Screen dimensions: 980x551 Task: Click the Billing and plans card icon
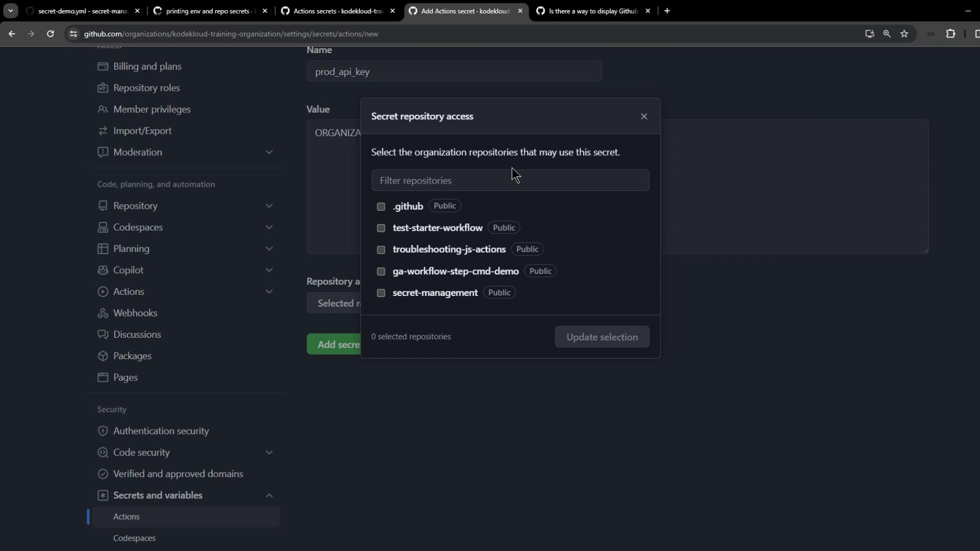(x=103, y=67)
